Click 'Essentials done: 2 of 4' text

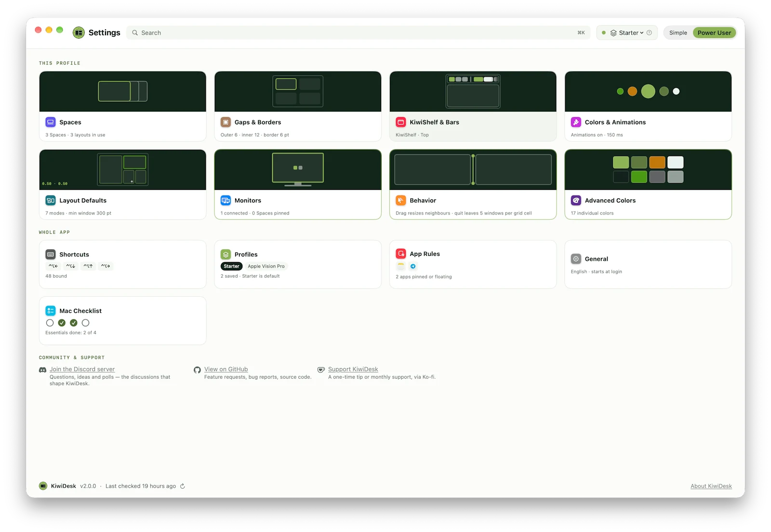pos(71,332)
